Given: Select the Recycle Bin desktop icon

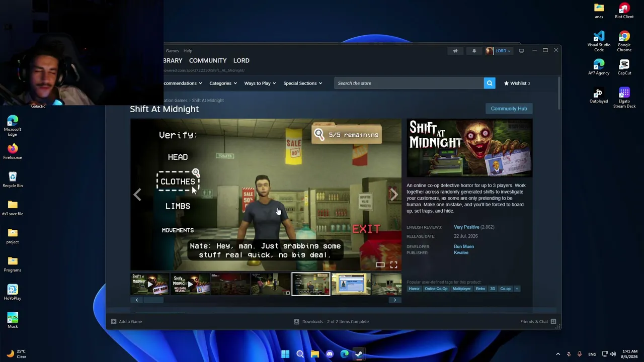Looking at the screenshot, I should coord(13,179).
